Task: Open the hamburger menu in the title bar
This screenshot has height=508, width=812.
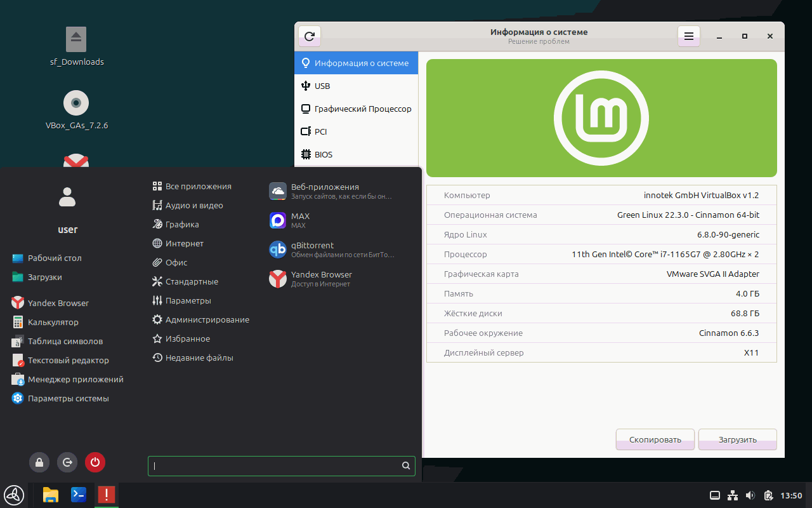Action: [689, 36]
